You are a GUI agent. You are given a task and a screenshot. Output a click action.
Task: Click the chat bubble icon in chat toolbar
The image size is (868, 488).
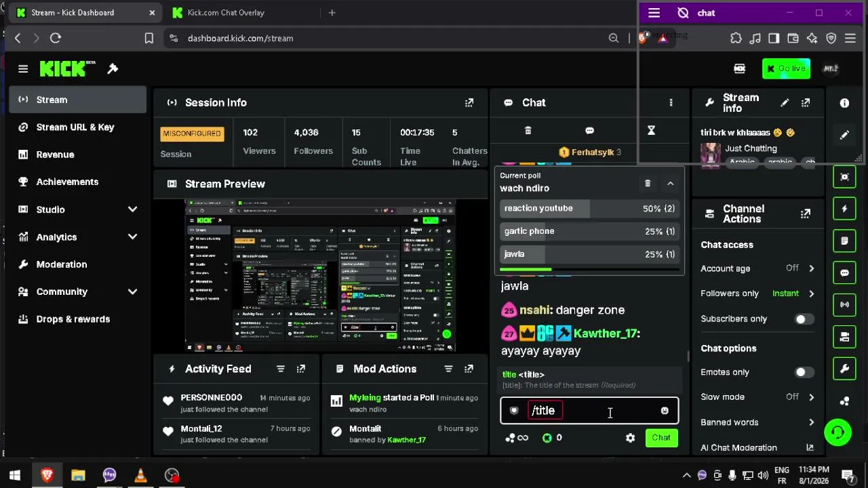pyautogui.click(x=589, y=131)
